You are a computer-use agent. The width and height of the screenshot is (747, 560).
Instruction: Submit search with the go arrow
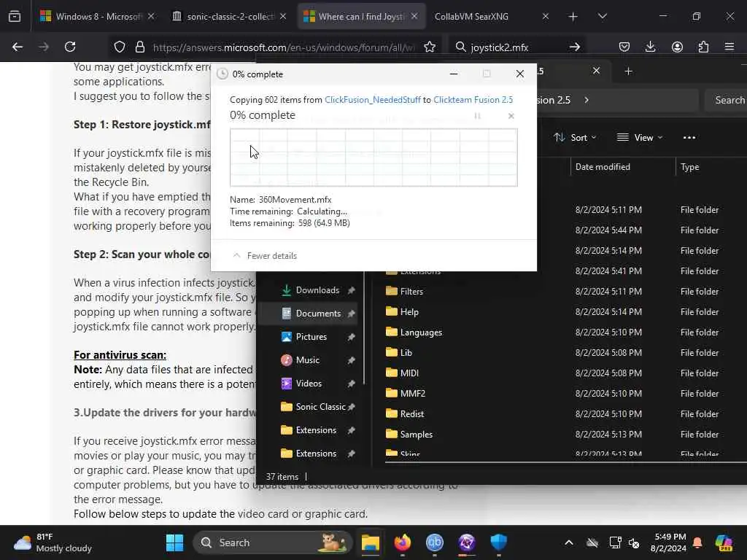coord(575,47)
